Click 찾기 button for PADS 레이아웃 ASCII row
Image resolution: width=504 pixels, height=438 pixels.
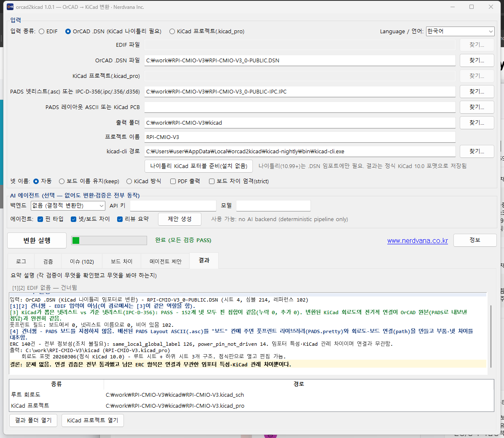coord(477,107)
